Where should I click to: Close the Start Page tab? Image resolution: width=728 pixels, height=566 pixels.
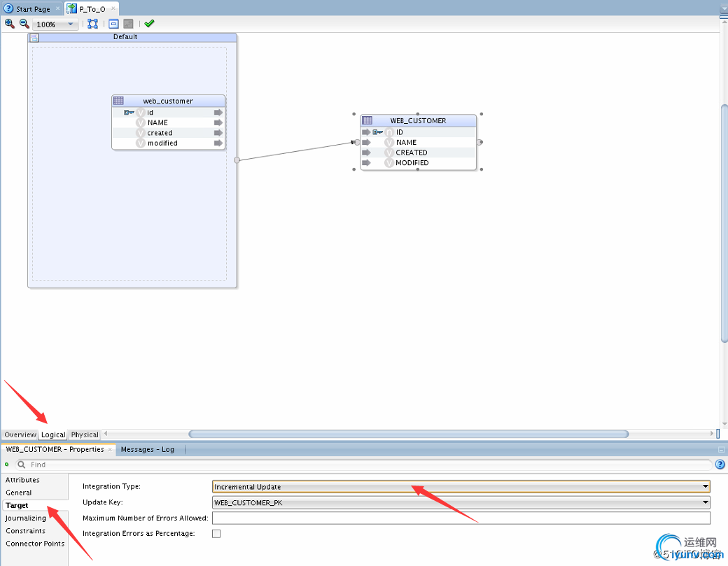point(58,10)
